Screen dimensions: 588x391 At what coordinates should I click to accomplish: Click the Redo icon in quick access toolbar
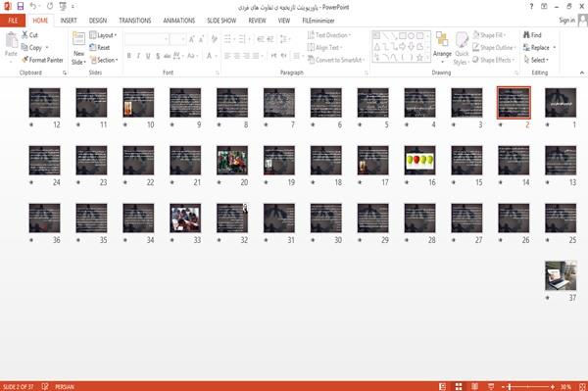pos(50,7)
